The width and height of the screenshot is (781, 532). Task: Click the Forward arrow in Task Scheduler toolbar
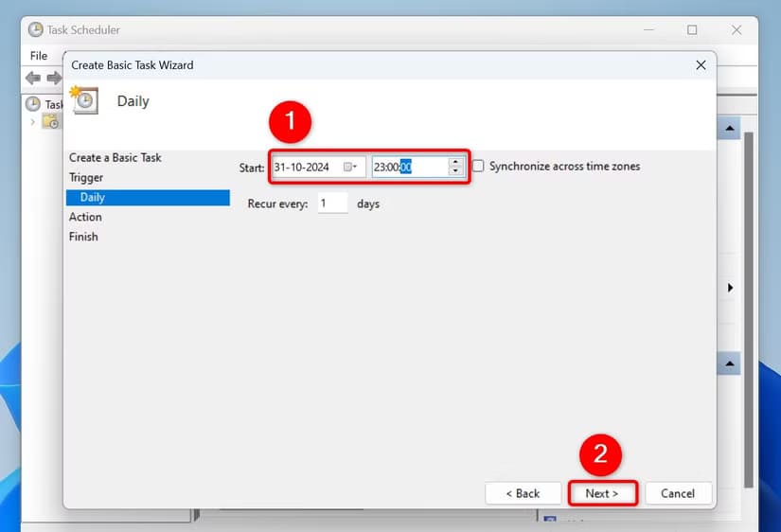[54, 78]
